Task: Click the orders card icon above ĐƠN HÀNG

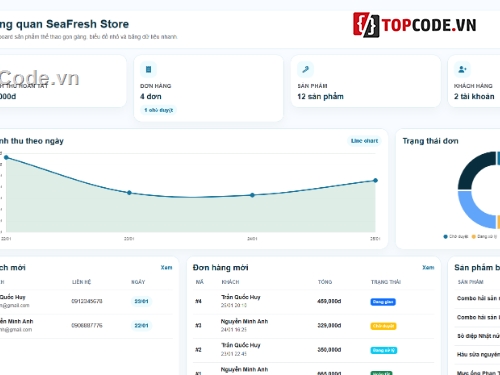Action: [x=148, y=69]
